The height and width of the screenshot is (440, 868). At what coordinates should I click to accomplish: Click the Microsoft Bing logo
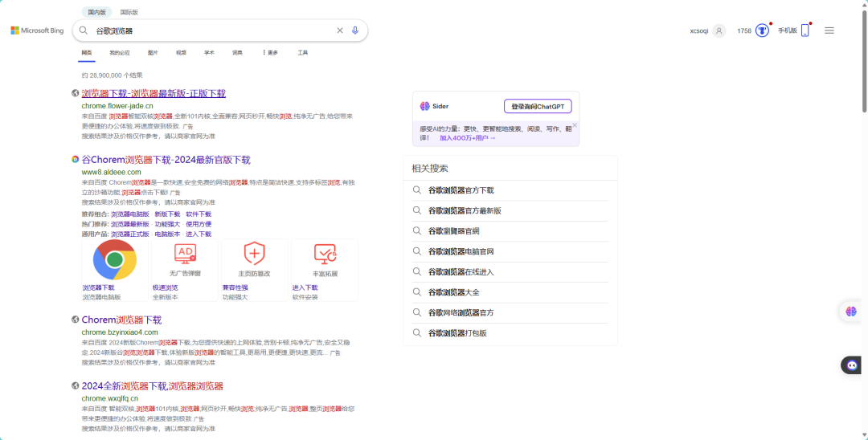pyautogui.click(x=37, y=31)
